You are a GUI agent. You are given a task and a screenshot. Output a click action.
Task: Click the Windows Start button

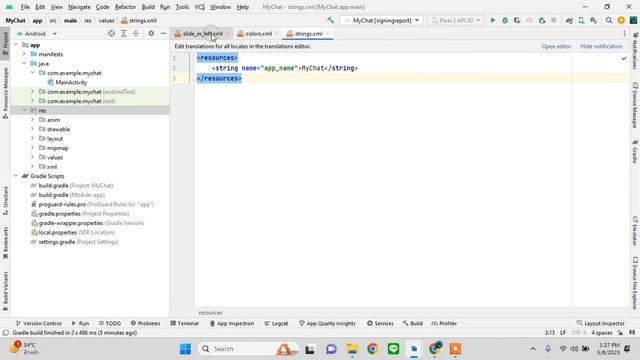pyautogui.click(x=185, y=349)
